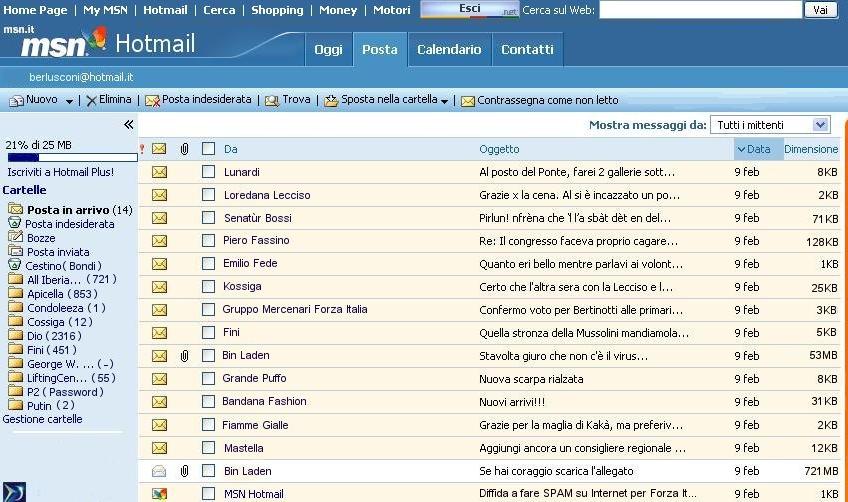This screenshot has width=848, height=502.
Task: Click the envelope icon next to Loredana Lecciso
Action: 159,195
